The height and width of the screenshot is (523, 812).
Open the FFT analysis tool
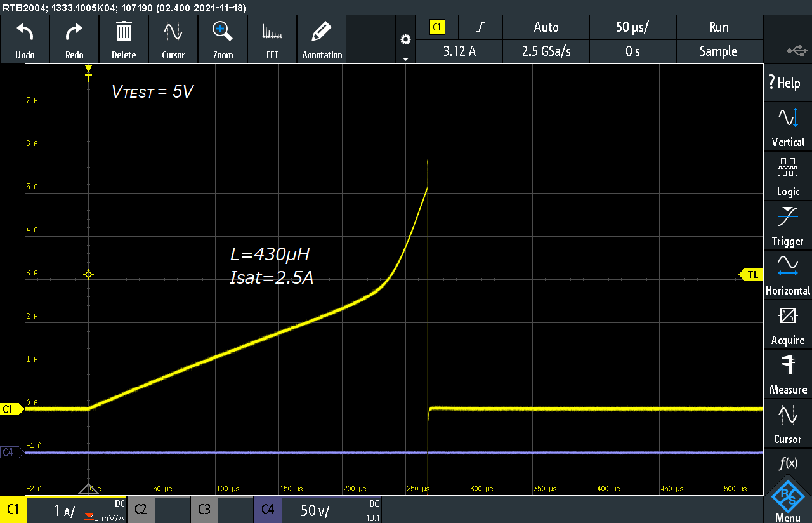(x=272, y=32)
